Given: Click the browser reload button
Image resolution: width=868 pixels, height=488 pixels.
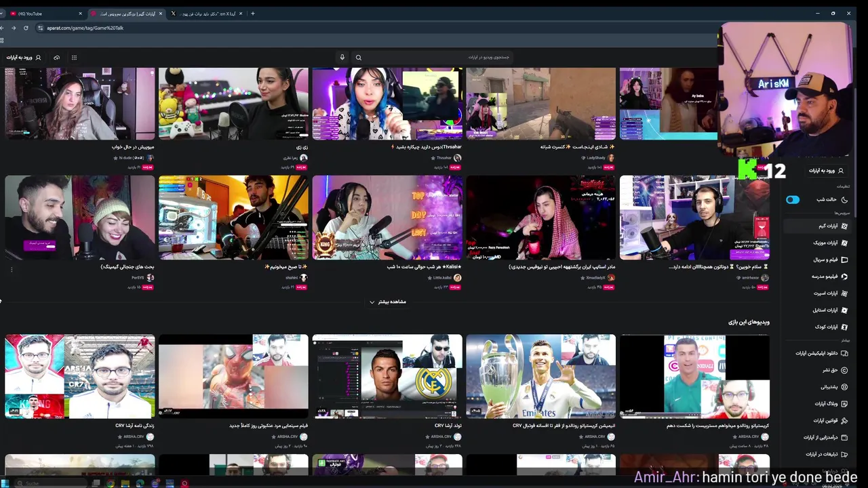Looking at the screenshot, I should (26, 28).
